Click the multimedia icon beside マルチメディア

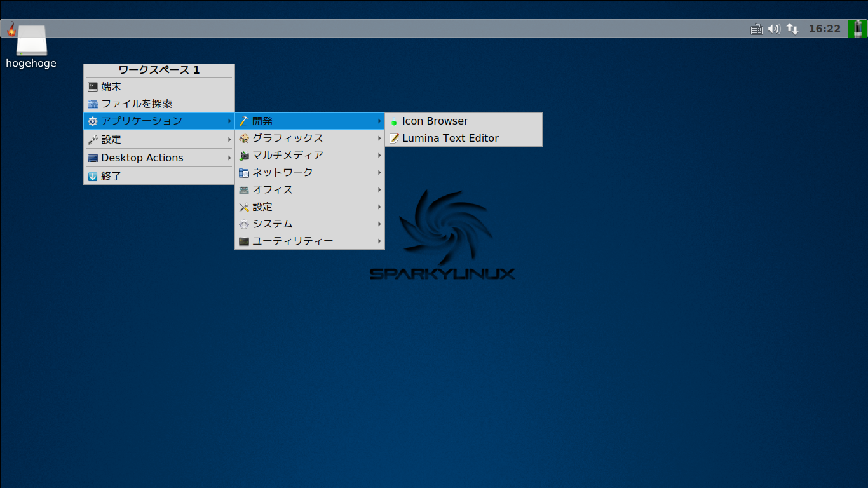tap(244, 155)
